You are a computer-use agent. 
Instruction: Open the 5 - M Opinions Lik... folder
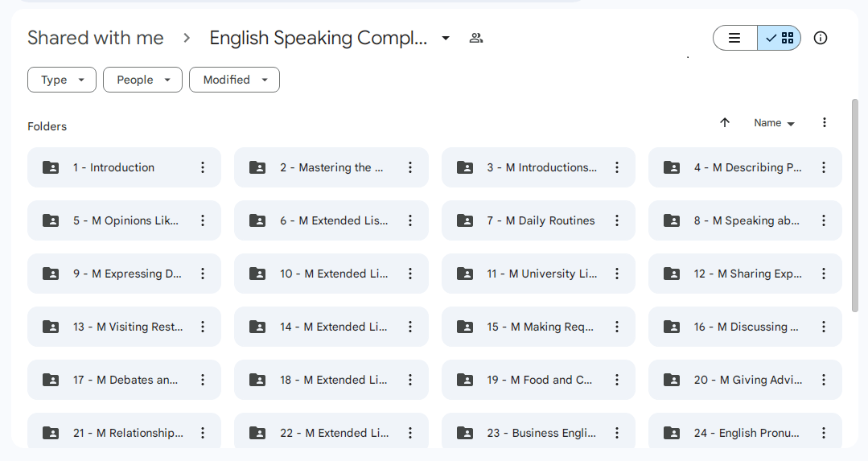pyautogui.click(x=124, y=220)
